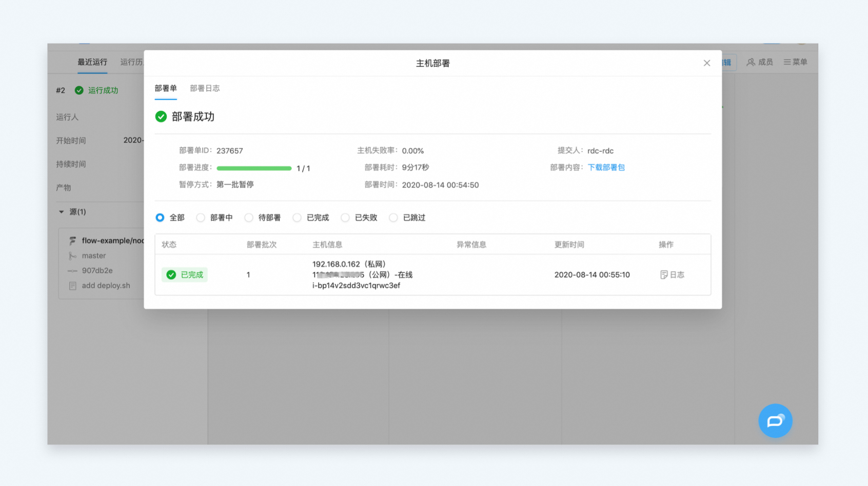Click the 状态 column header

tap(169, 245)
